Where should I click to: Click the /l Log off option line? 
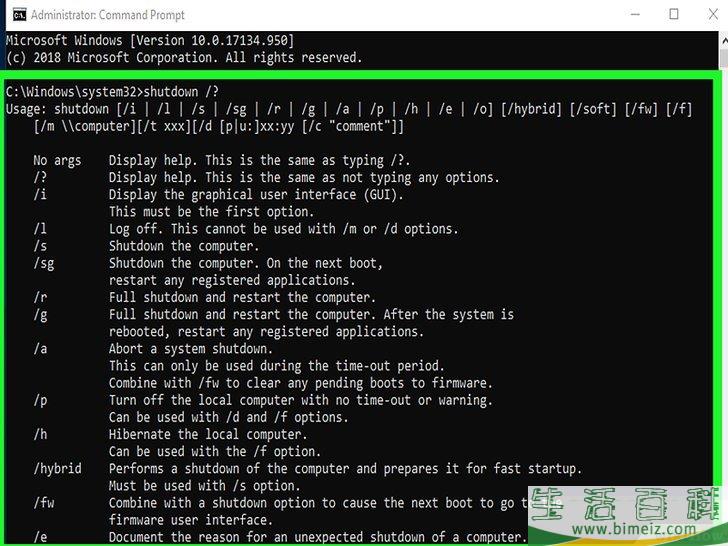[x=246, y=229]
